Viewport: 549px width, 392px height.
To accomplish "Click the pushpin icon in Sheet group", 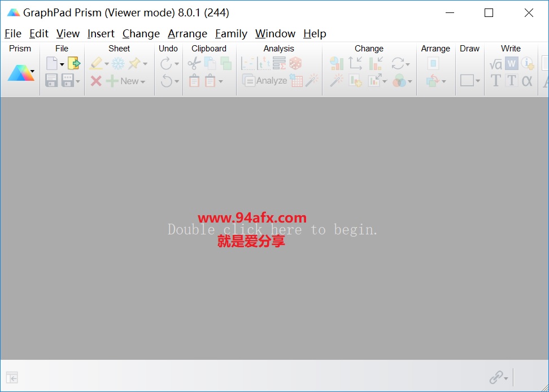I will point(134,63).
